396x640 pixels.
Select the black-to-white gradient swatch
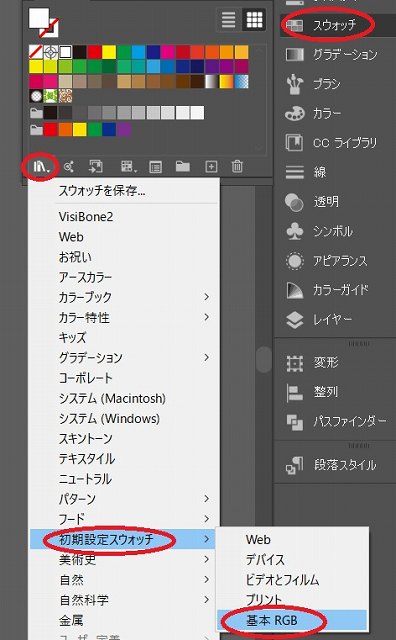click(x=211, y=81)
